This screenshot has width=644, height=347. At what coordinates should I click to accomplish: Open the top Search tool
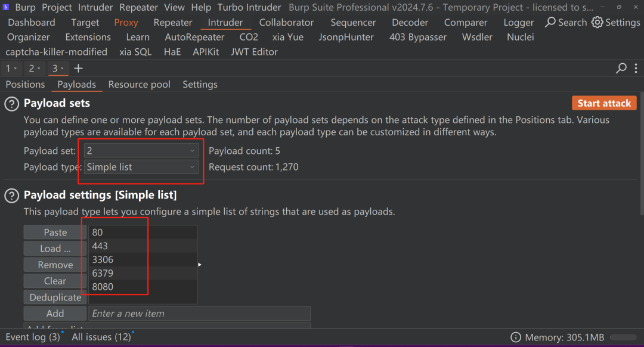(566, 22)
